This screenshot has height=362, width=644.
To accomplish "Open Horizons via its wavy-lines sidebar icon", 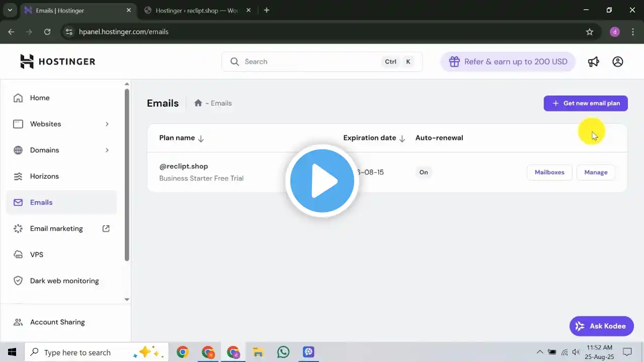I will click(x=18, y=176).
